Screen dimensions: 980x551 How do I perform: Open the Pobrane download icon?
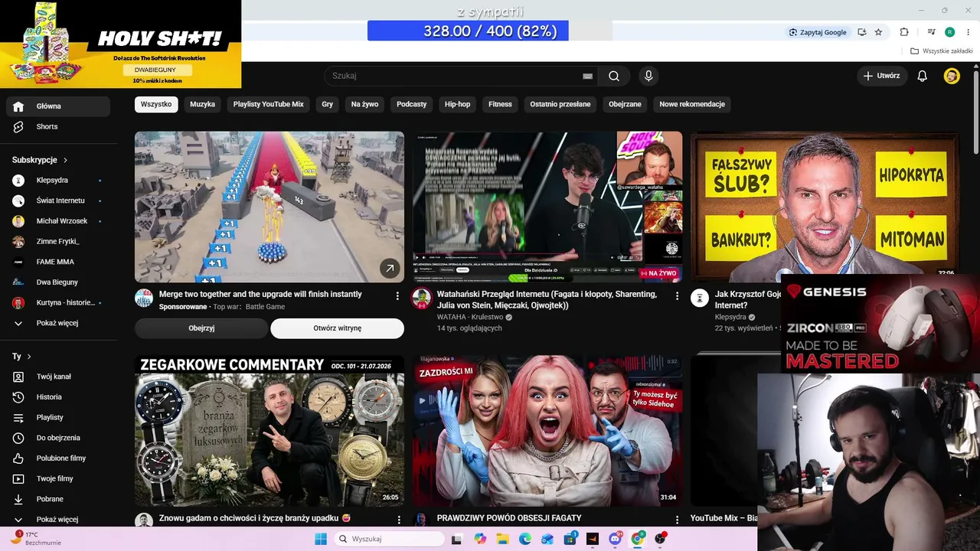(18, 499)
